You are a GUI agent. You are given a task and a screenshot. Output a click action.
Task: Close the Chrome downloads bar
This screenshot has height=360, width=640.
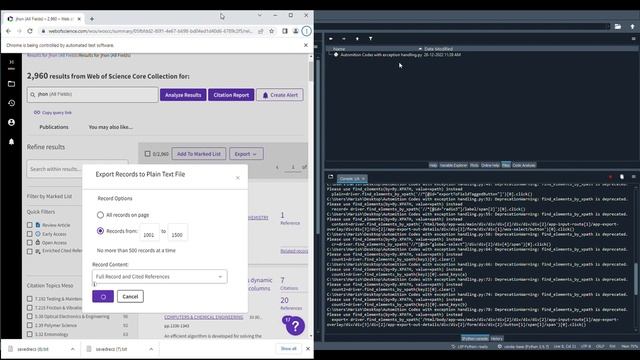(x=308, y=349)
